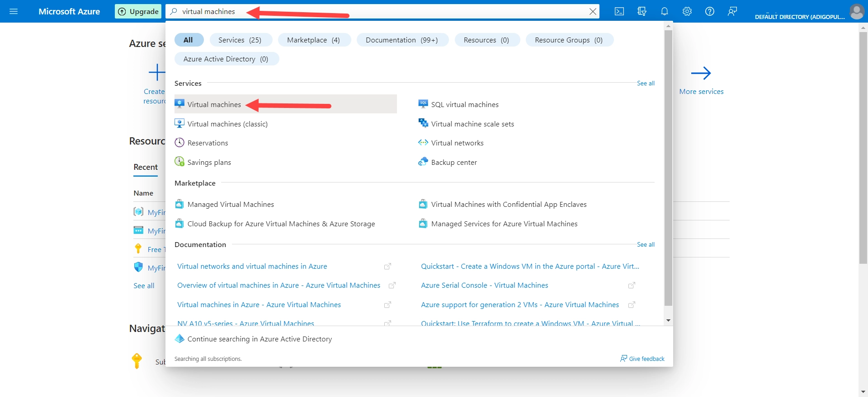Clear the search box with X
Image resolution: width=868 pixels, height=397 pixels.
tap(593, 12)
